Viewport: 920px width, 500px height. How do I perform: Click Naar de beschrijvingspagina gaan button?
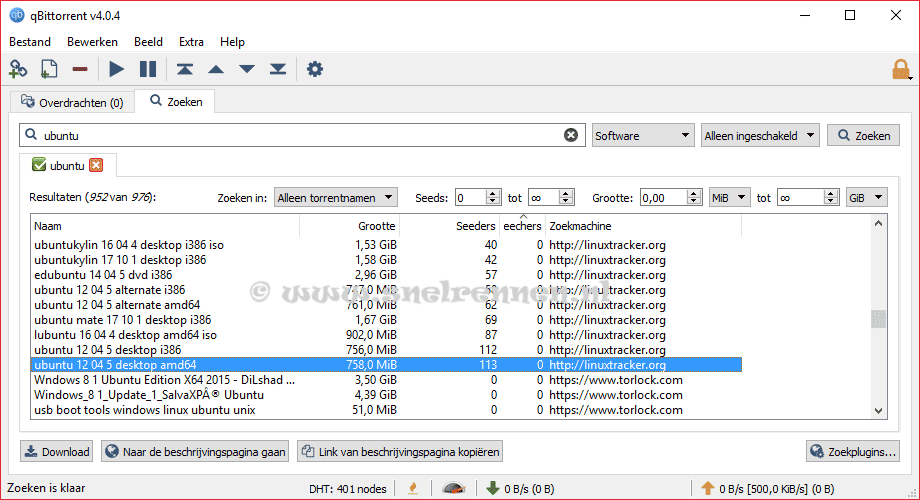pos(195,451)
